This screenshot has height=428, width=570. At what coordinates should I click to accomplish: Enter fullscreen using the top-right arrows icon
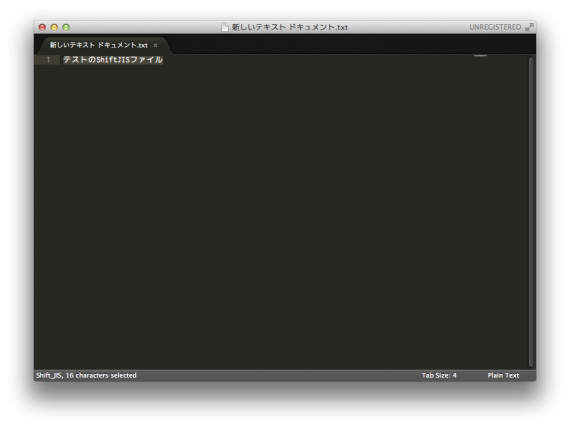(529, 27)
